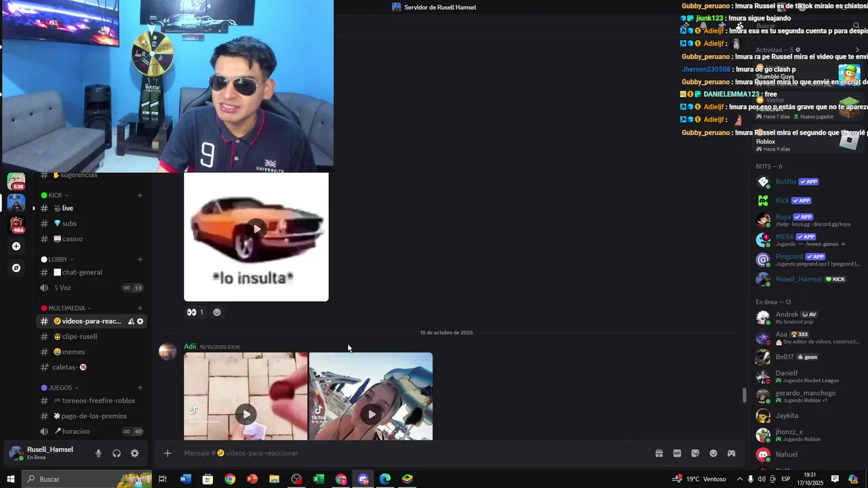
Task: Add an attachment with the plus icon
Action: pyautogui.click(x=167, y=453)
